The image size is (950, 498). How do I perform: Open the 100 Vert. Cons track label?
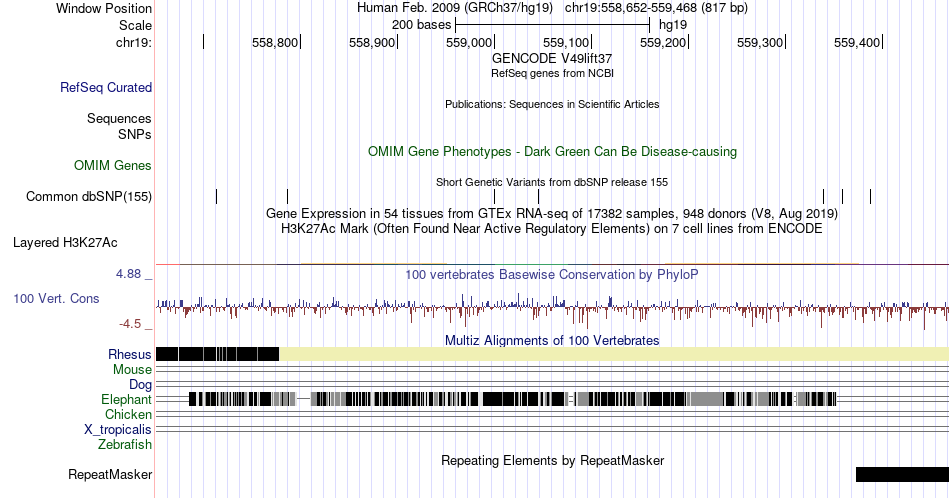56,298
